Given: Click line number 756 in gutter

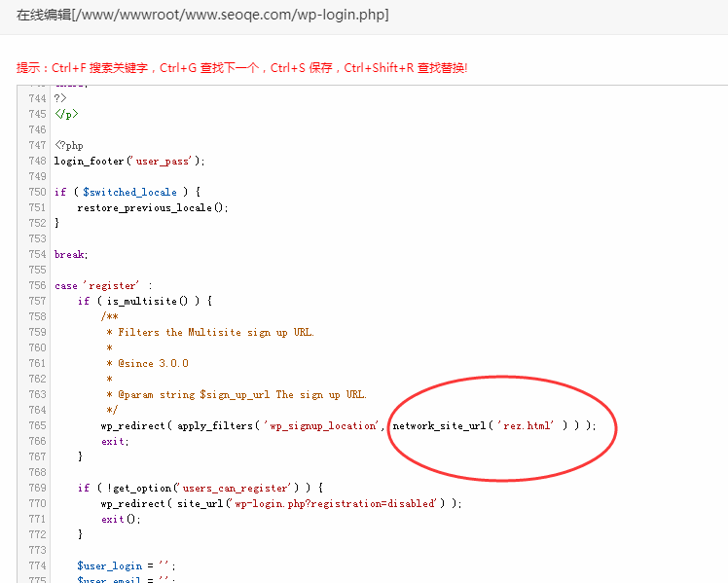Looking at the screenshot, I should pyautogui.click(x=37, y=285).
